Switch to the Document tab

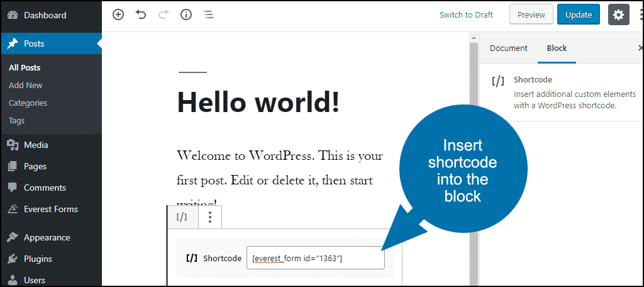click(508, 48)
